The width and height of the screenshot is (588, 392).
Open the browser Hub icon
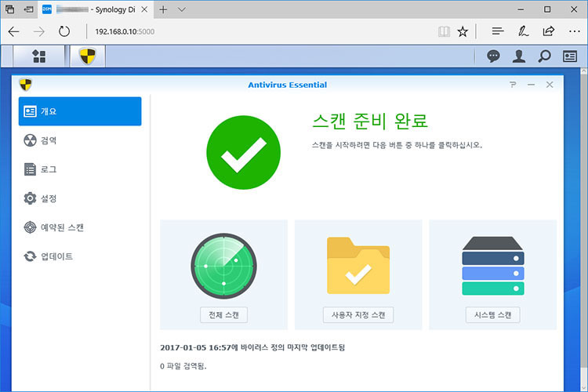pos(498,31)
